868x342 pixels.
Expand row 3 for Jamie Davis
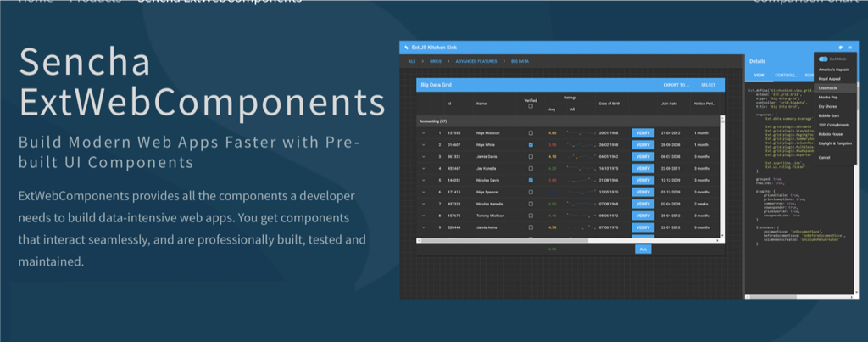pyautogui.click(x=424, y=157)
